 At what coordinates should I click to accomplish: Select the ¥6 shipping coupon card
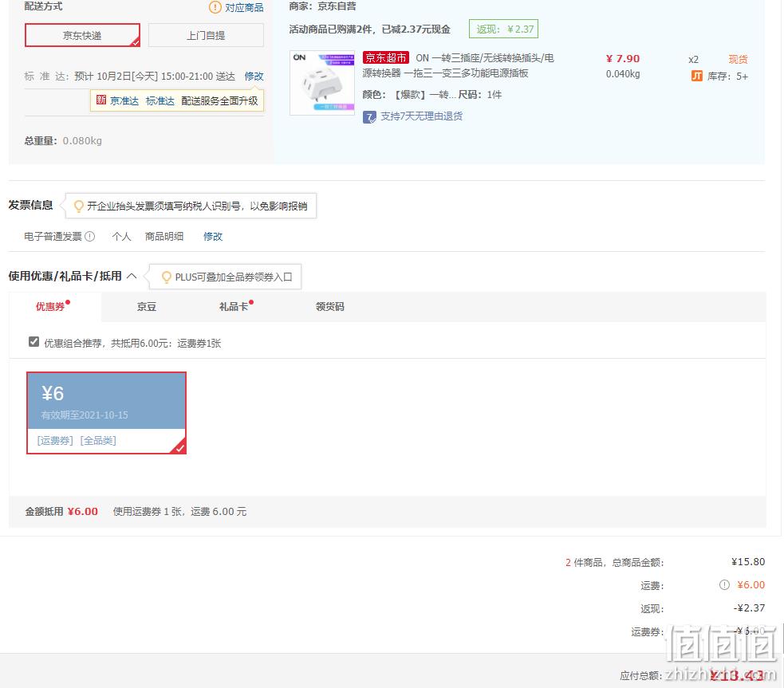[x=107, y=413]
